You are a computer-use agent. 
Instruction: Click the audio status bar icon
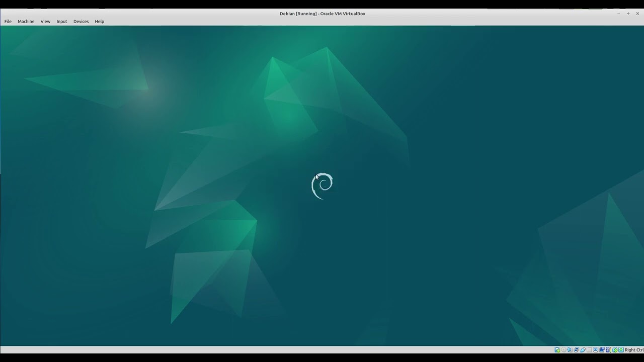point(570,350)
